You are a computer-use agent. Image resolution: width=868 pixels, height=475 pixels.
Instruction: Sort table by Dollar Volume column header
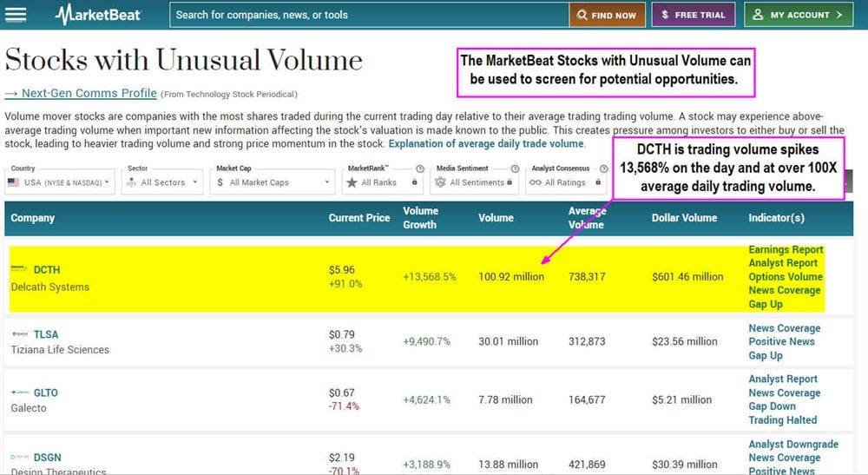point(684,218)
